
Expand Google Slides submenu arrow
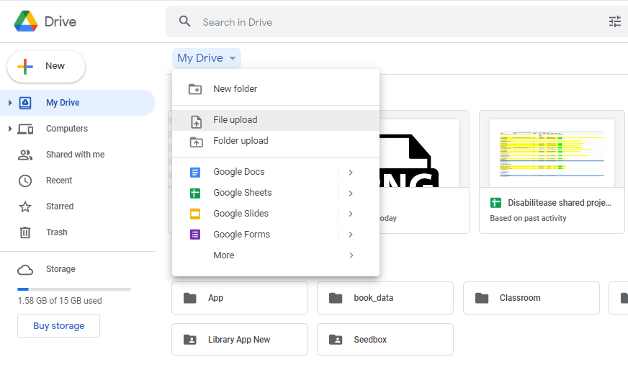350,214
